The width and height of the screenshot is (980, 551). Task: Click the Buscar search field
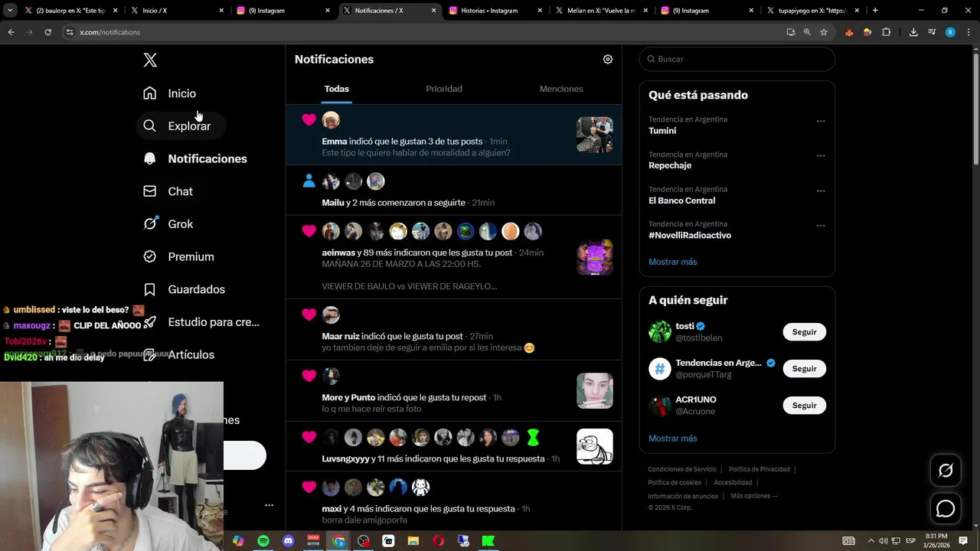(737, 59)
